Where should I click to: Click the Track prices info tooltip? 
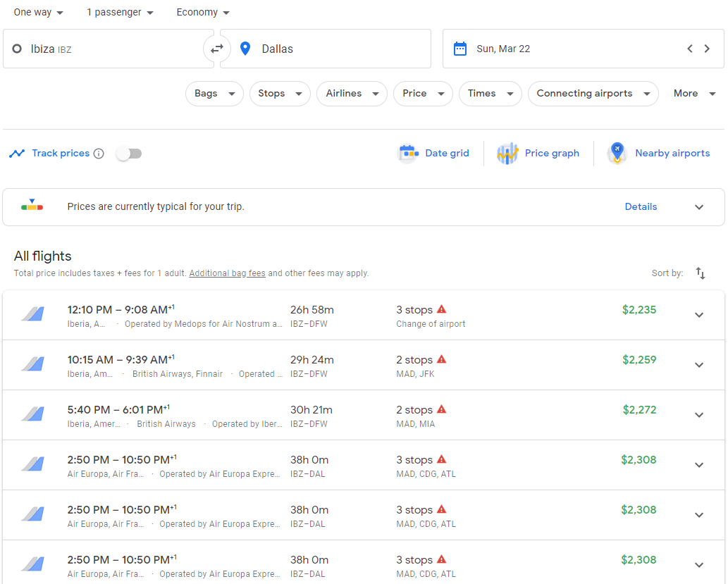click(x=99, y=153)
